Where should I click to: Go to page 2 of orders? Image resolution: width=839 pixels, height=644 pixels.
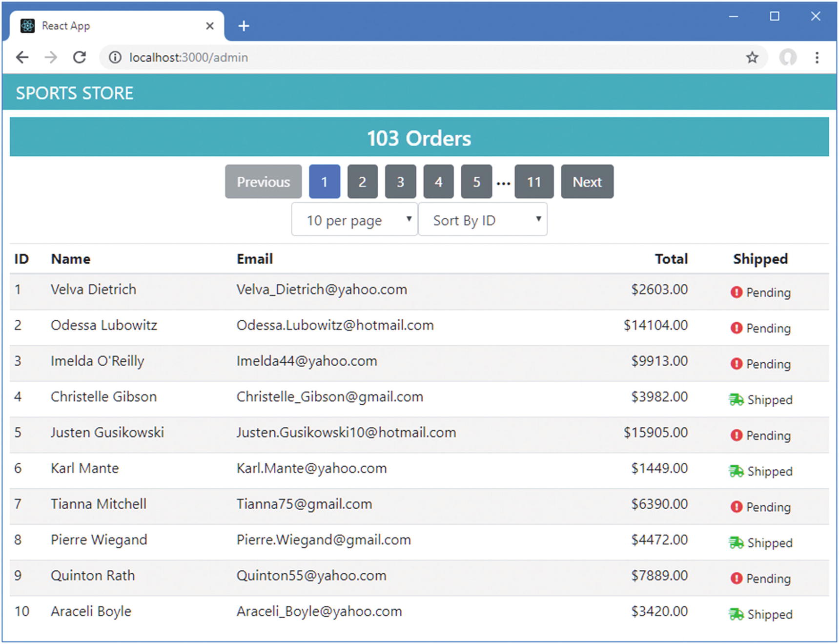point(362,182)
